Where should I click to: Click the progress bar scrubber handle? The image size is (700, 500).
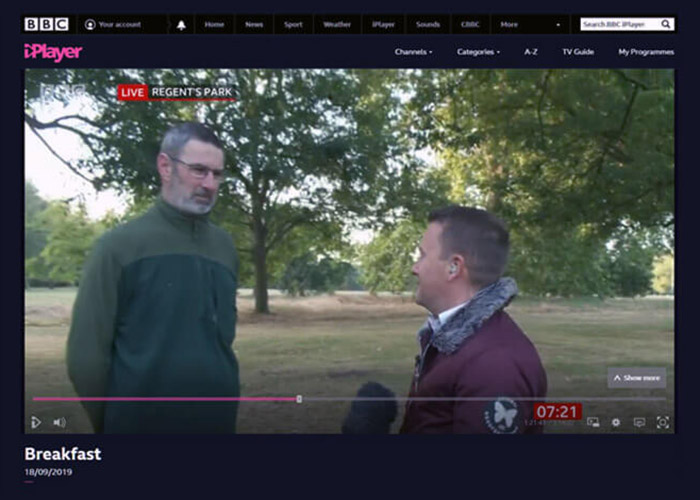299,399
